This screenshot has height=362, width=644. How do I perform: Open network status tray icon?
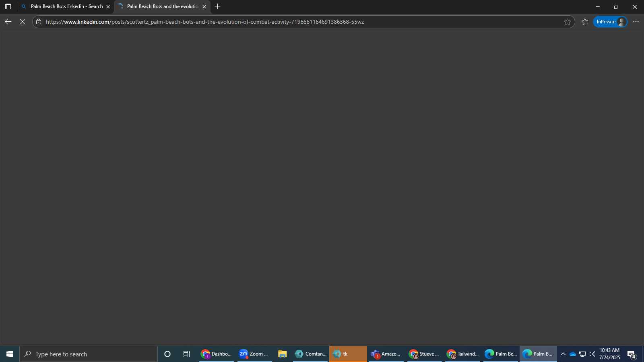(582, 354)
